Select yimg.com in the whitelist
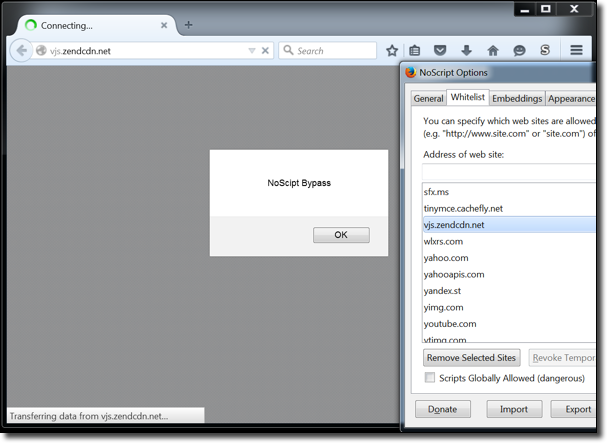The height and width of the screenshot is (443, 607). point(509,307)
